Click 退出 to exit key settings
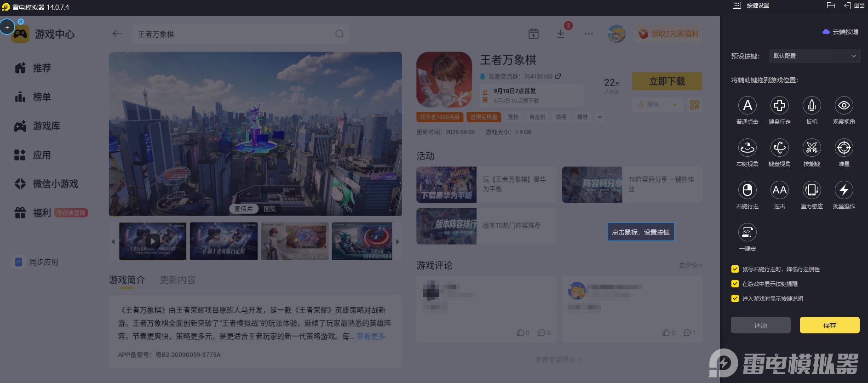 [x=855, y=6]
